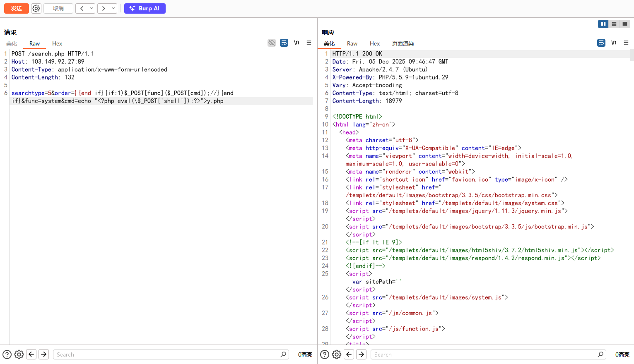Open the response editor hamburger menu
The image size is (634, 364).
point(626,43)
